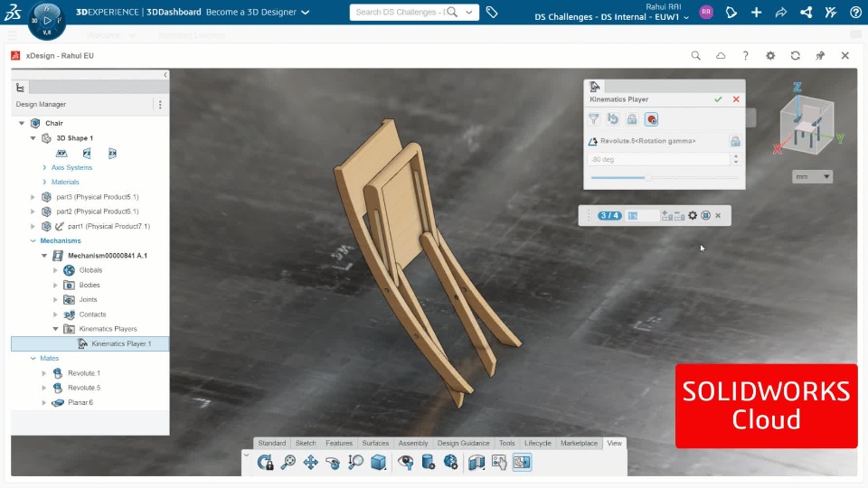Expand the Materials node
The width and height of the screenshot is (868, 488).
coord(44,182)
